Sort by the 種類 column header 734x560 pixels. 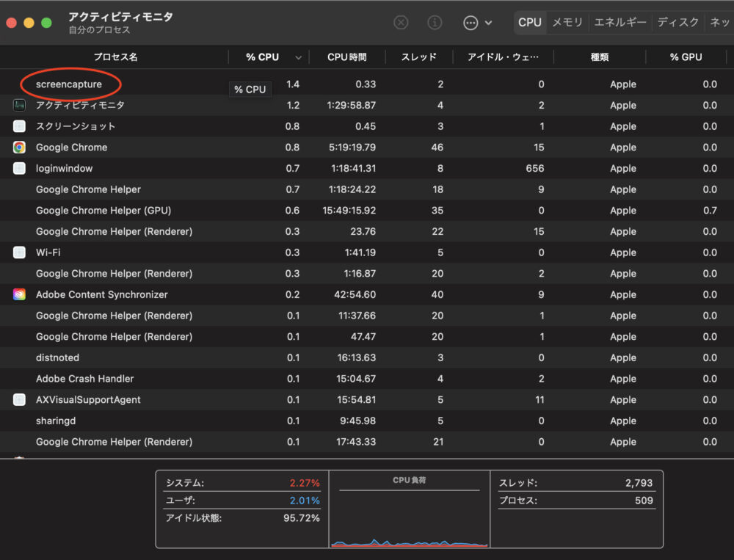click(600, 57)
